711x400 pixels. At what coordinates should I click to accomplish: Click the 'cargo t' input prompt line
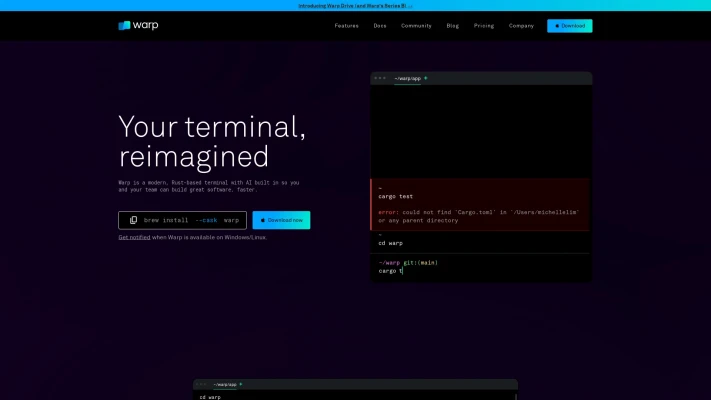pyautogui.click(x=390, y=271)
